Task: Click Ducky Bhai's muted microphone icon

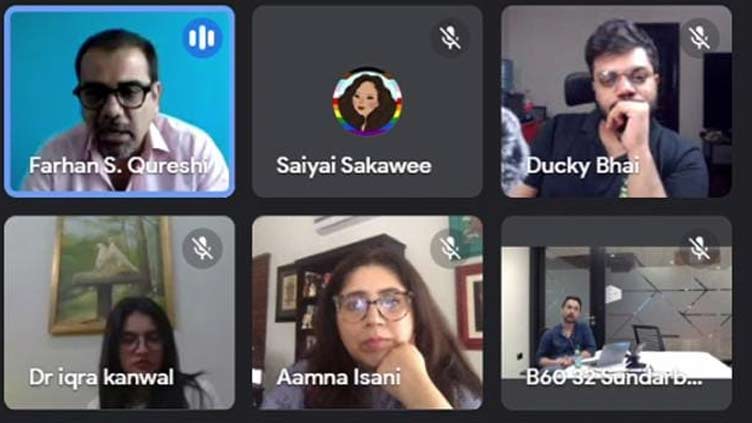Action: (699, 37)
